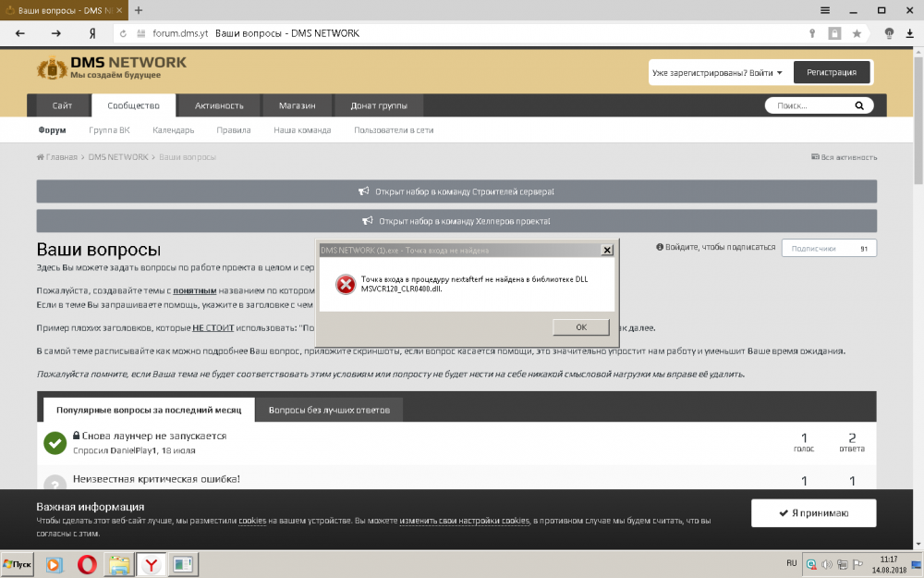Viewport: 924px width, 578px height.
Task: Reload the page with the refresh icon
Action: pos(123,33)
